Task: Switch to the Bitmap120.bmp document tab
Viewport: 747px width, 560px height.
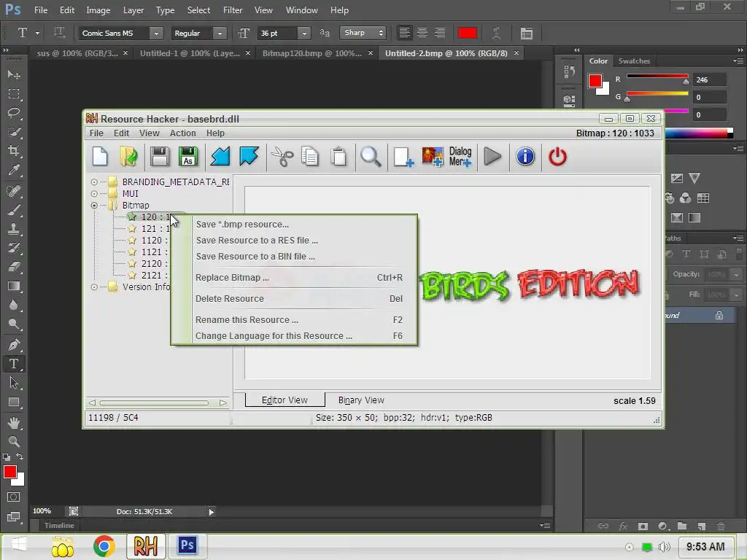Action: (x=312, y=53)
